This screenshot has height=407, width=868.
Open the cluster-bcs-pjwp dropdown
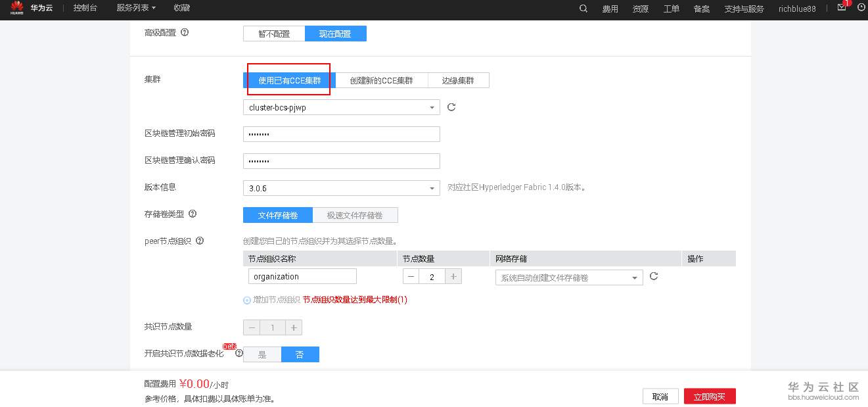click(x=342, y=107)
